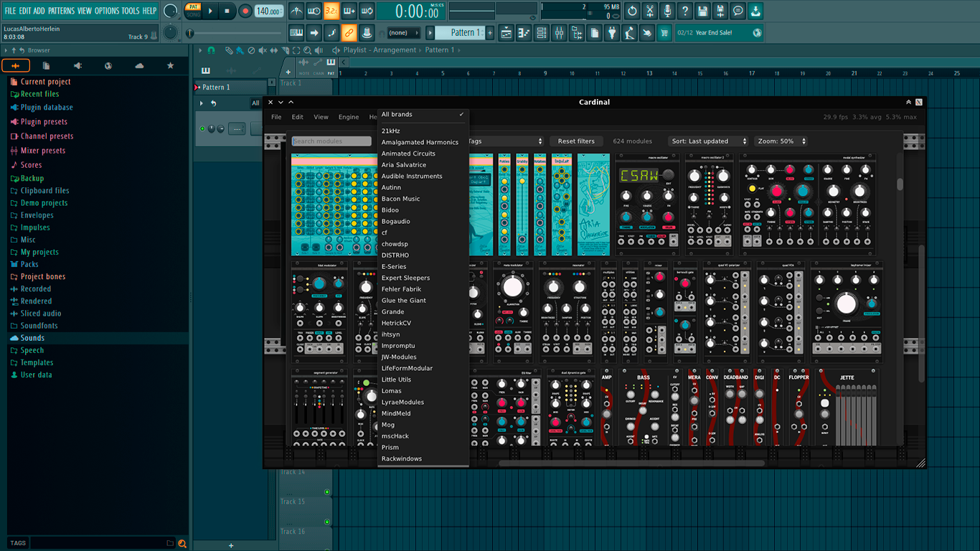Click the download content library icon
The height and width of the screenshot is (551, 980).
point(755,11)
